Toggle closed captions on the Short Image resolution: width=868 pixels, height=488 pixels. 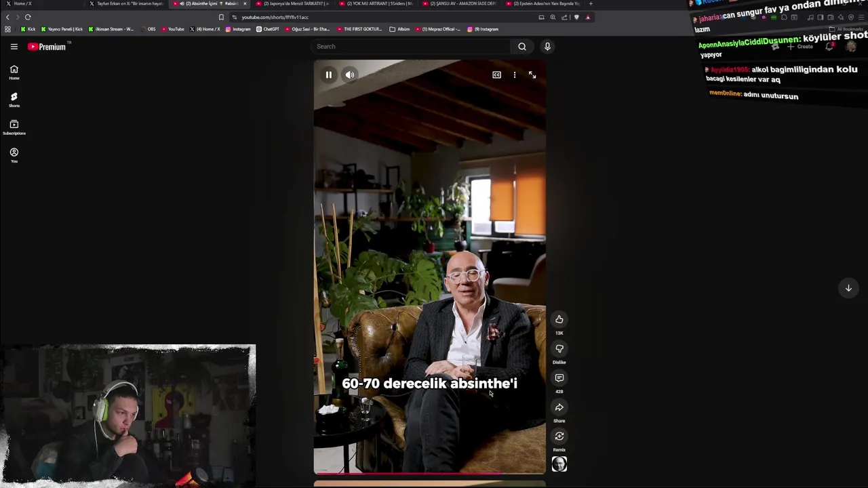(x=497, y=75)
